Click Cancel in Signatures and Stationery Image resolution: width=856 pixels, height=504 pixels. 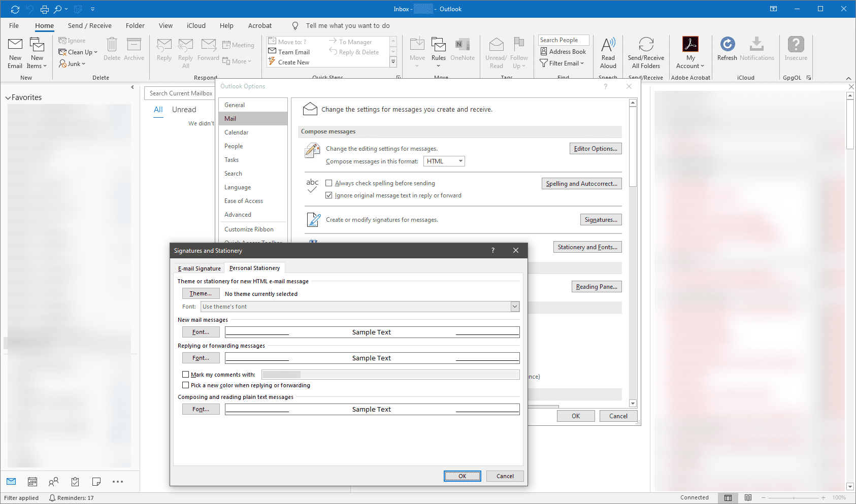click(505, 476)
